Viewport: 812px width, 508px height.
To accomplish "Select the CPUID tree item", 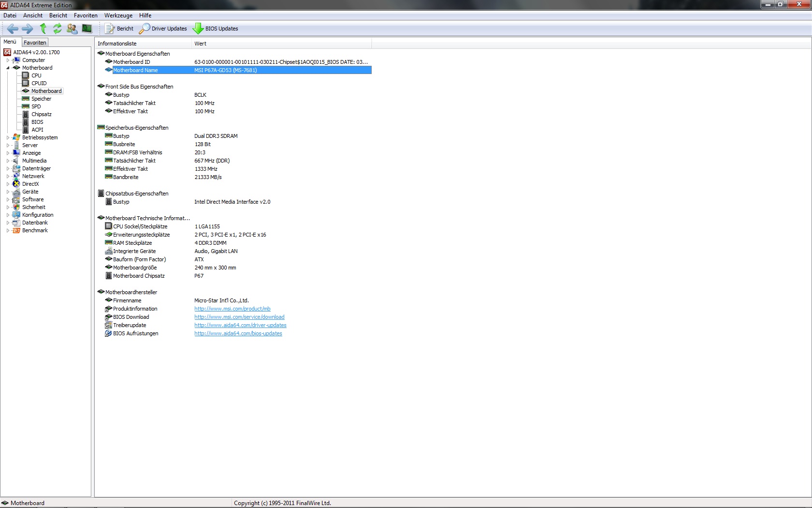I will [x=39, y=83].
